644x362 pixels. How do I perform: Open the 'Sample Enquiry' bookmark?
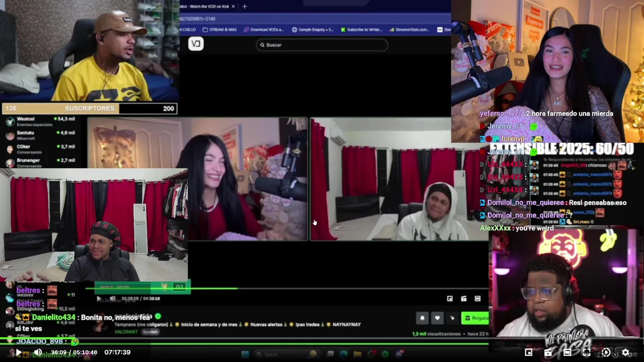312,30
